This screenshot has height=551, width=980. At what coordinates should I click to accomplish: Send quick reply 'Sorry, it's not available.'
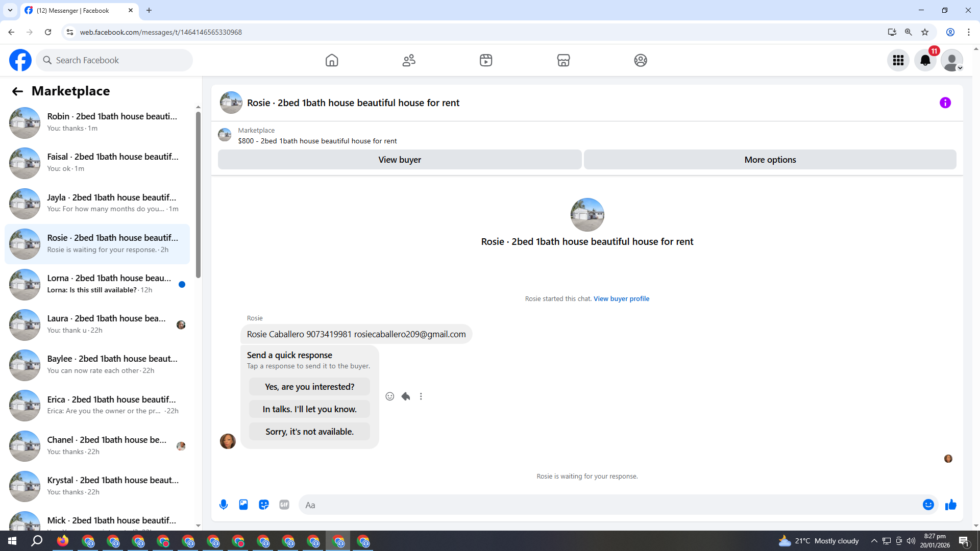pos(309,432)
